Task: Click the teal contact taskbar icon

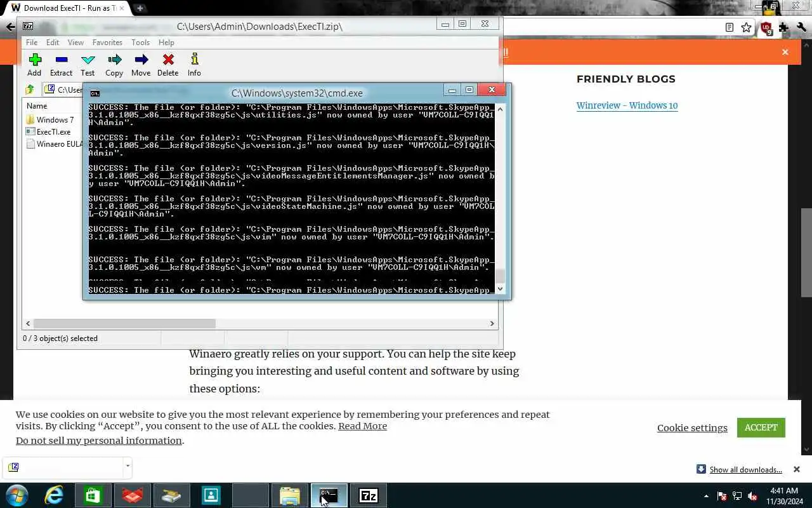Action: point(211,495)
